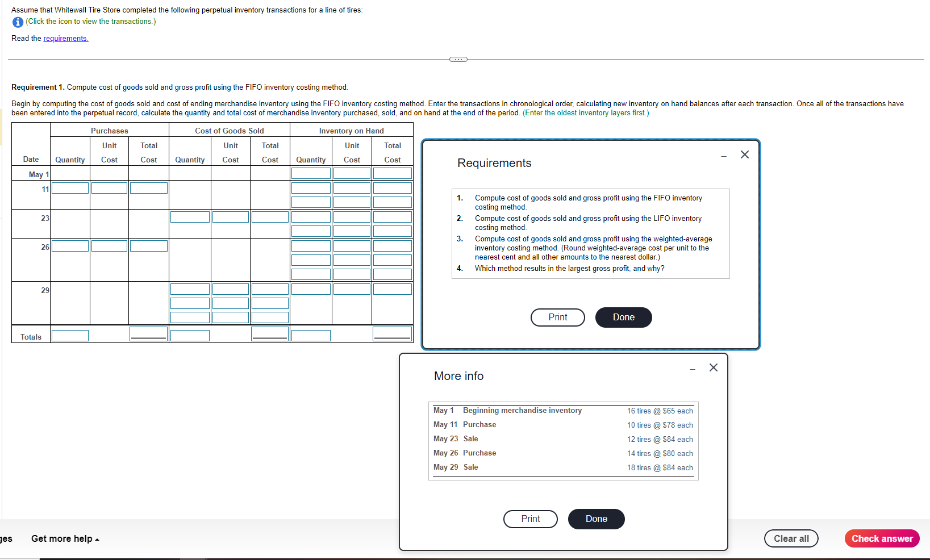Select May 29 first COGS quantity field
930x560 pixels.
coord(190,289)
